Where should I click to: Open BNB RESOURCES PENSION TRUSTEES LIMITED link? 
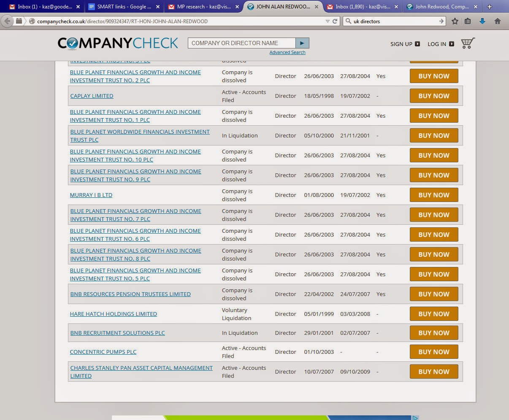(130, 294)
